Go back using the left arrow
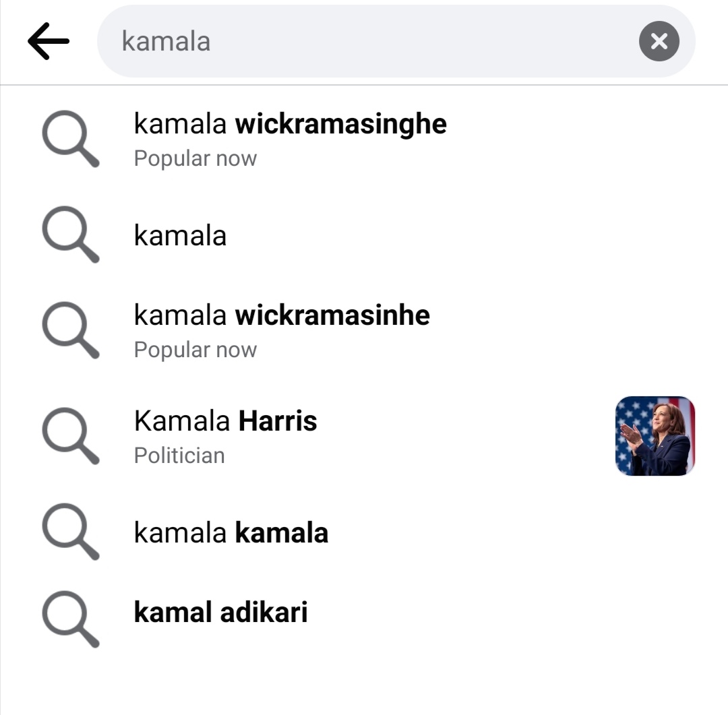 49,41
